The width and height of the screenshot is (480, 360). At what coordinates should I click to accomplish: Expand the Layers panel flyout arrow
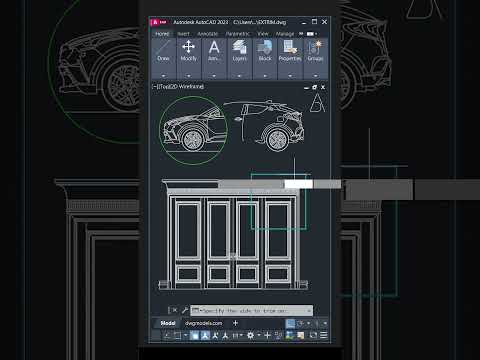pos(239,76)
